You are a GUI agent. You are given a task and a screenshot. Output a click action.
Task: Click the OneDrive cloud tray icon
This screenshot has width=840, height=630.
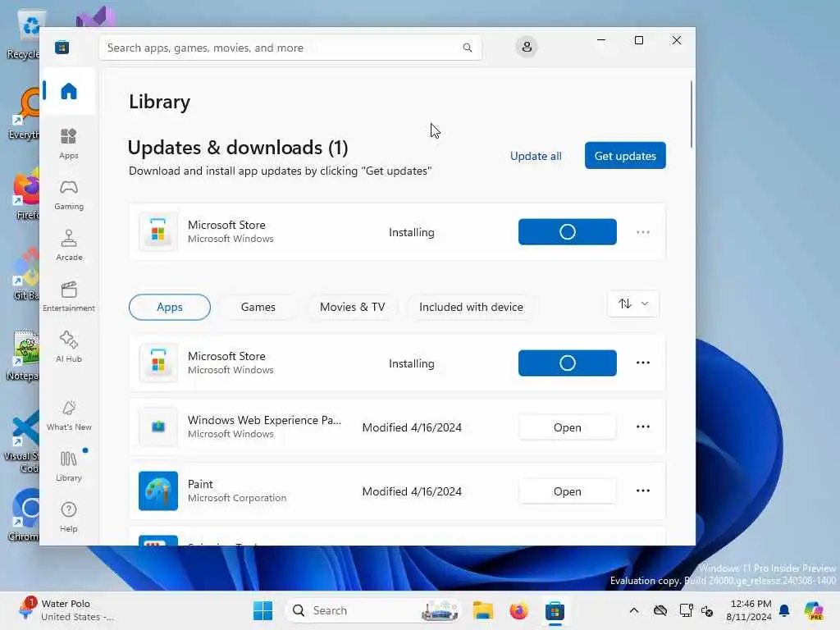pyautogui.click(x=660, y=610)
